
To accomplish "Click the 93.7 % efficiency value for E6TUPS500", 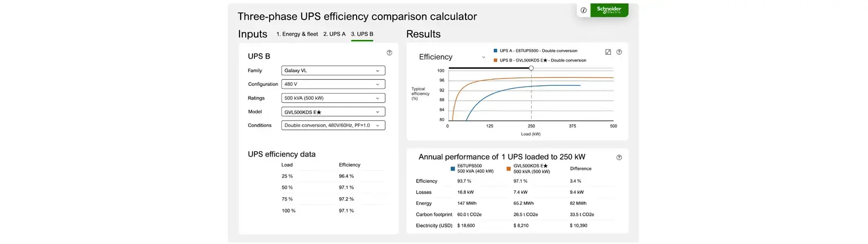I will click(465, 181).
